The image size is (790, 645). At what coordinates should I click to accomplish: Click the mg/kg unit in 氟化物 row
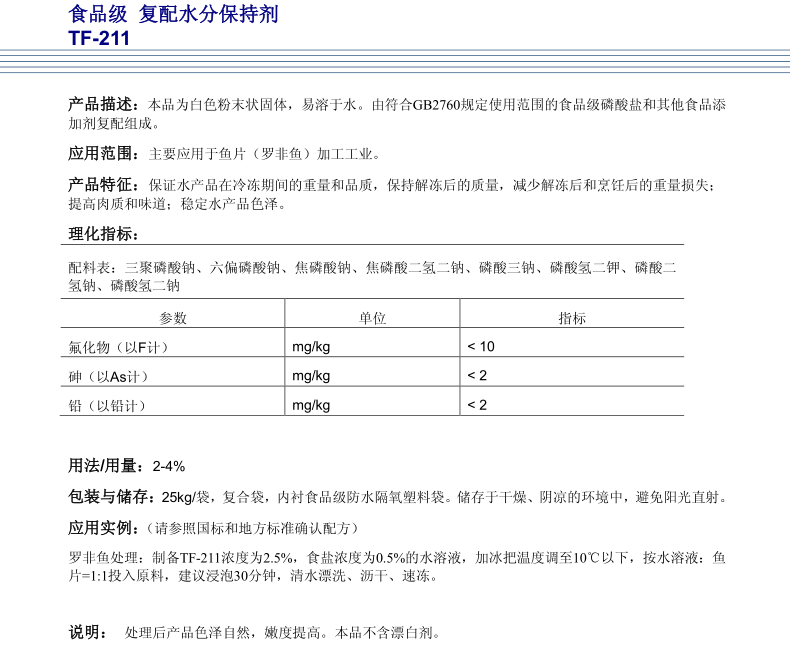click(311, 347)
